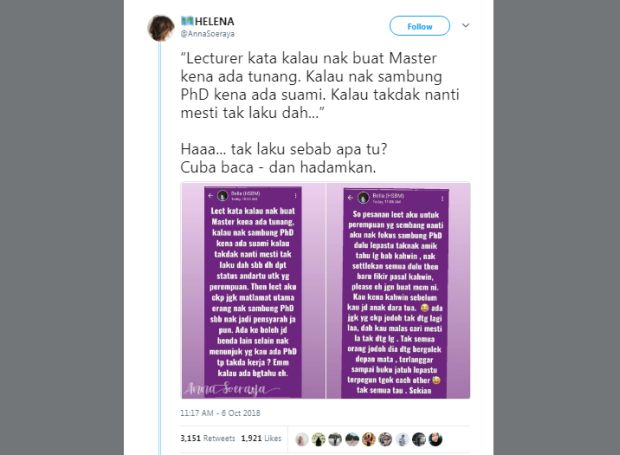Screen dimensions: 620x455
Task: Click the fourth liker avatar in row
Action: click(x=352, y=439)
